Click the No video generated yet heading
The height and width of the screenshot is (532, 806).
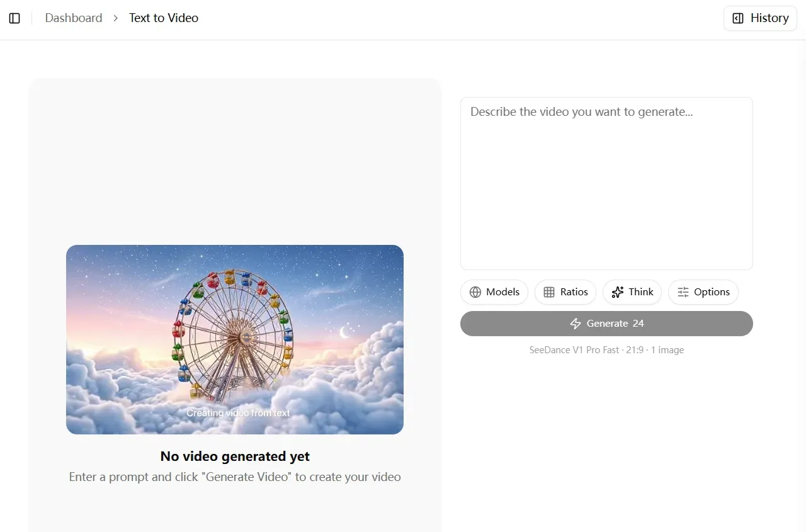[x=235, y=456]
